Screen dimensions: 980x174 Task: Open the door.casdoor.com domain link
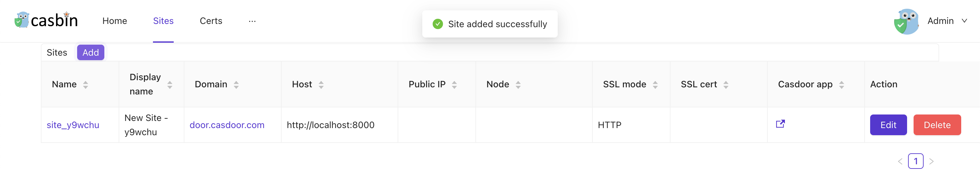pos(227,125)
